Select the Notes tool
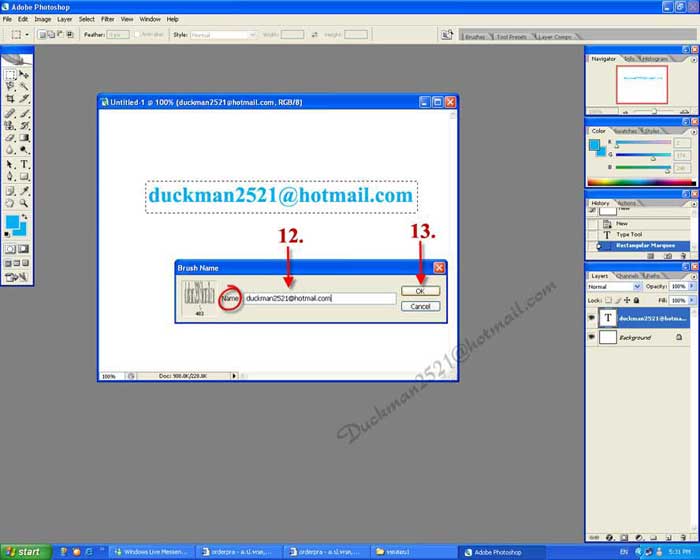This screenshot has height=560, width=700. (10, 191)
